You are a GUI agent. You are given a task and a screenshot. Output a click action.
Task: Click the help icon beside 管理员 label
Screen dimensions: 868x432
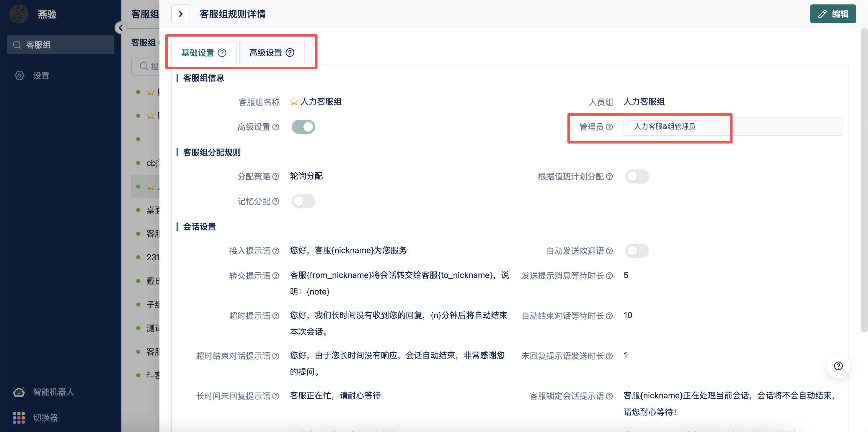click(x=610, y=127)
